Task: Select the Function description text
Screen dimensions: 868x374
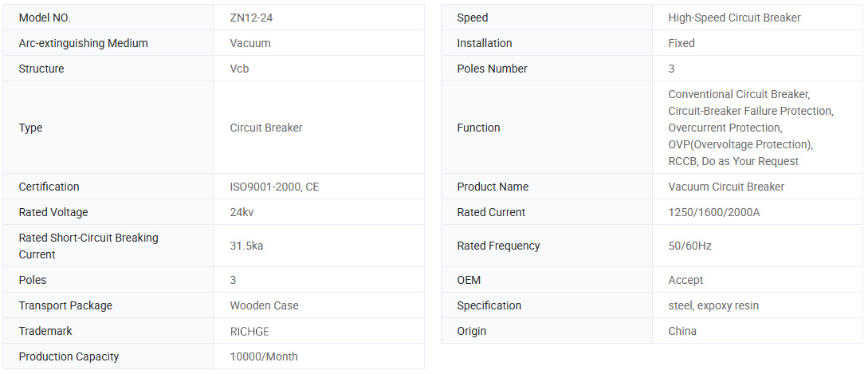Action: tap(750, 128)
